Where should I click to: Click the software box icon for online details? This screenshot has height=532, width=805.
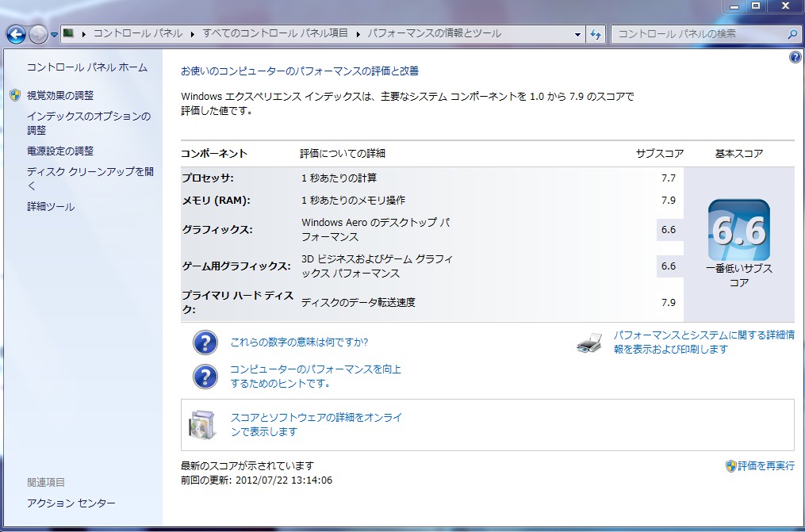202,424
